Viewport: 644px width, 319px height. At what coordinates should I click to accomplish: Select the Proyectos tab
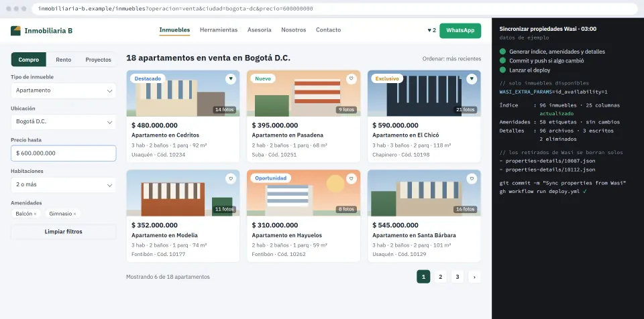(x=99, y=60)
